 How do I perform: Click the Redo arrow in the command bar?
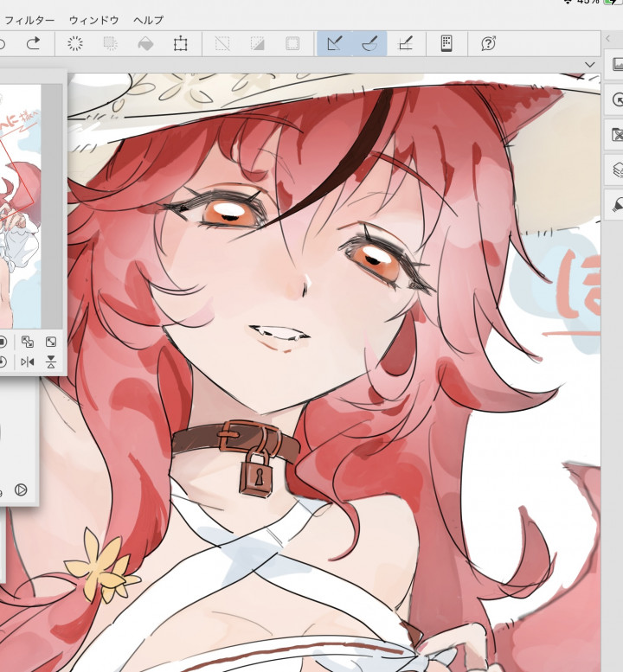34,43
